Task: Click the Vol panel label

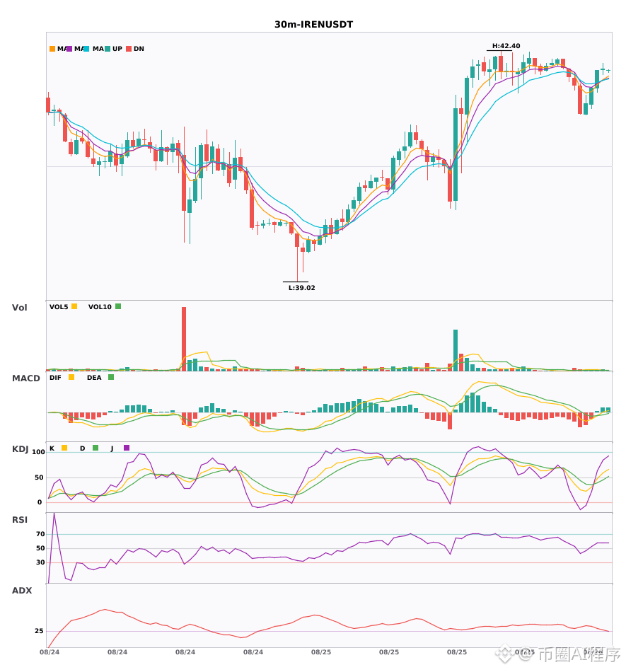Action: coord(19,308)
